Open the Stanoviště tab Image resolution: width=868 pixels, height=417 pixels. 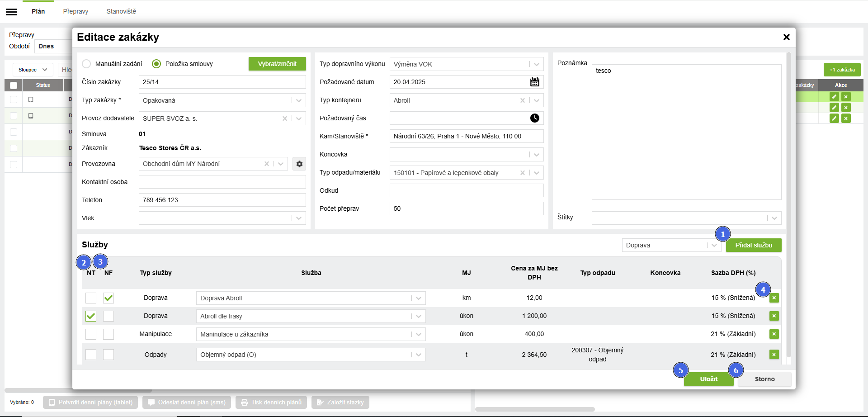click(121, 11)
